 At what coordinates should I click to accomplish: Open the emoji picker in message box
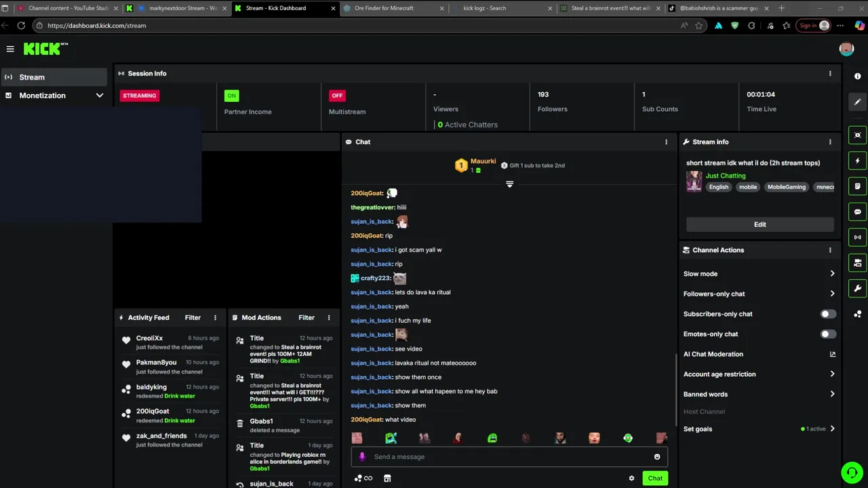[x=657, y=457]
